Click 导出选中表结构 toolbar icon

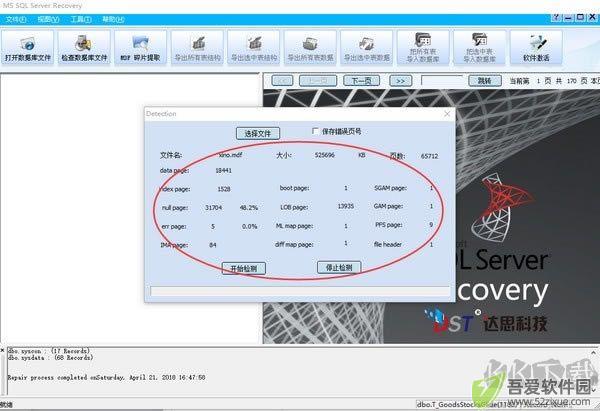tap(254, 48)
